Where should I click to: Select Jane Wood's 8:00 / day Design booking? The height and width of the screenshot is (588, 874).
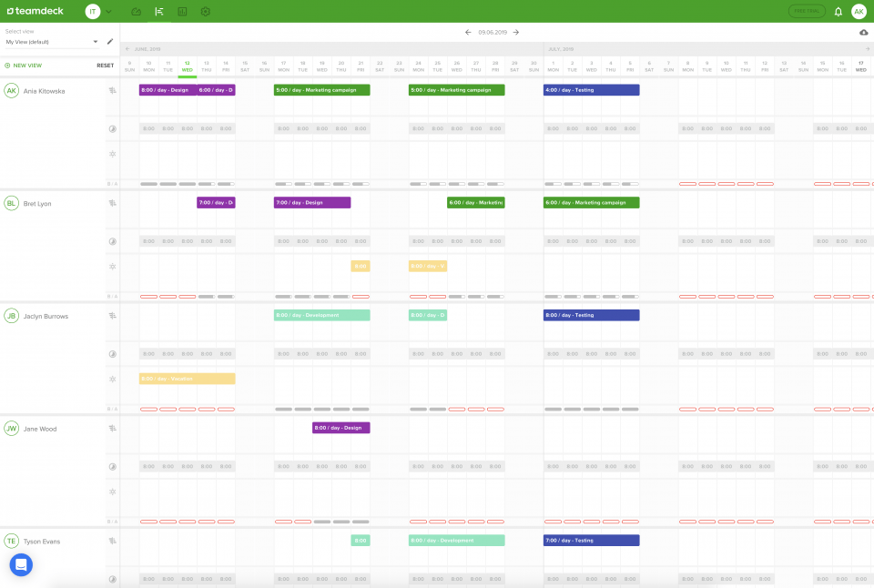click(x=341, y=428)
